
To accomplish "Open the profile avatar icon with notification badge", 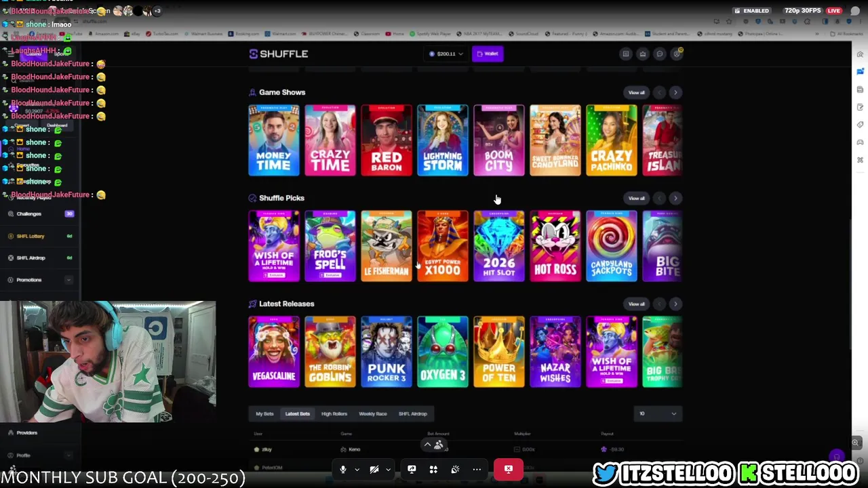I will point(676,54).
